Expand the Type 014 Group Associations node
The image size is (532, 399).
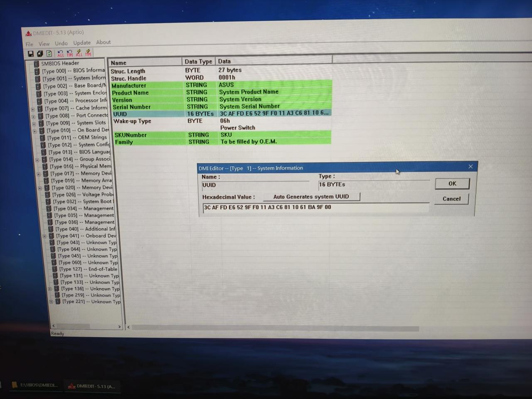coord(37,160)
